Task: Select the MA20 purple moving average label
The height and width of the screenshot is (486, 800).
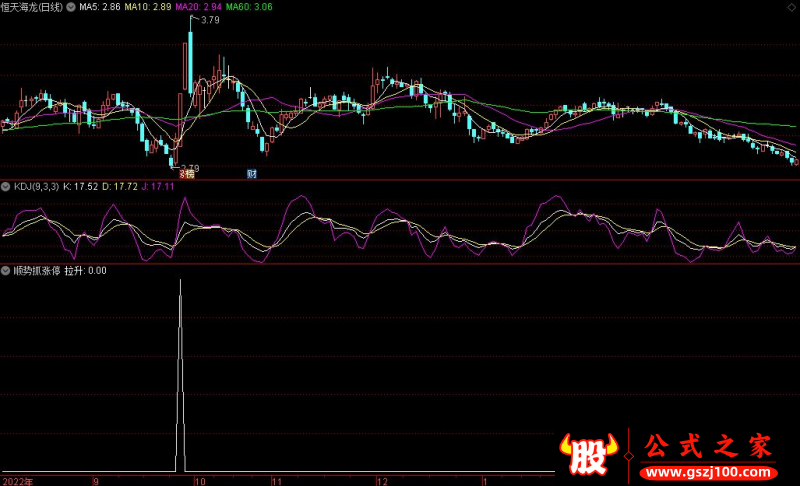Action: point(198,7)
